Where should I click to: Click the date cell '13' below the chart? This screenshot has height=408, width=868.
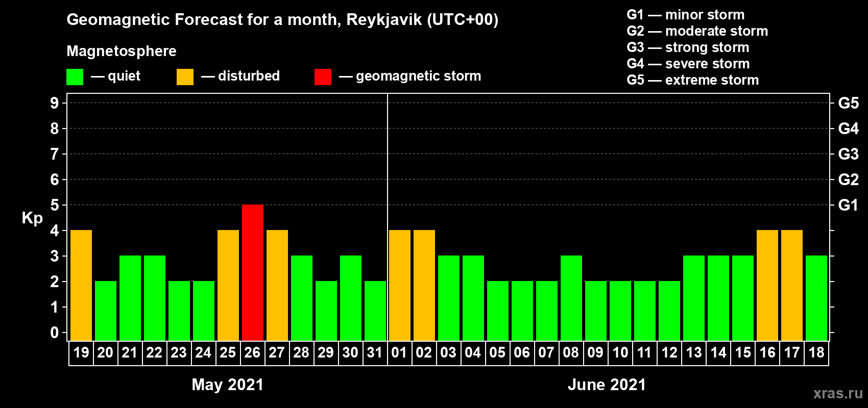(694, 353)
